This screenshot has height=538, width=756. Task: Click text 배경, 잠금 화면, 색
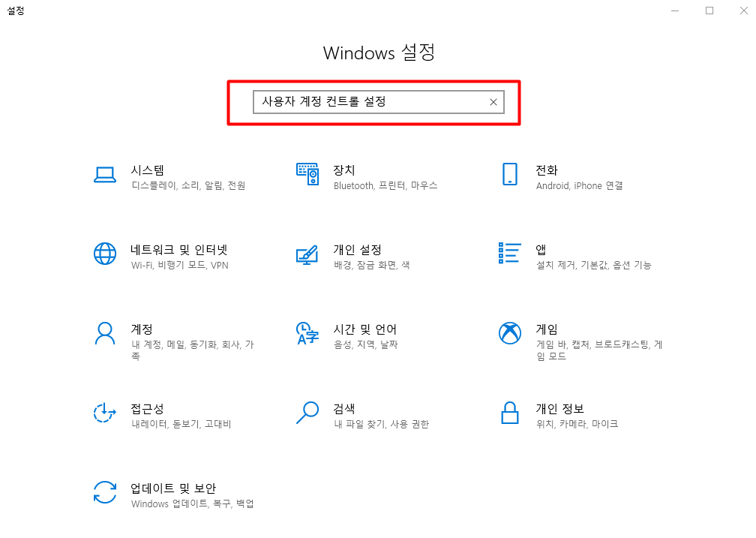click(372, 265)
